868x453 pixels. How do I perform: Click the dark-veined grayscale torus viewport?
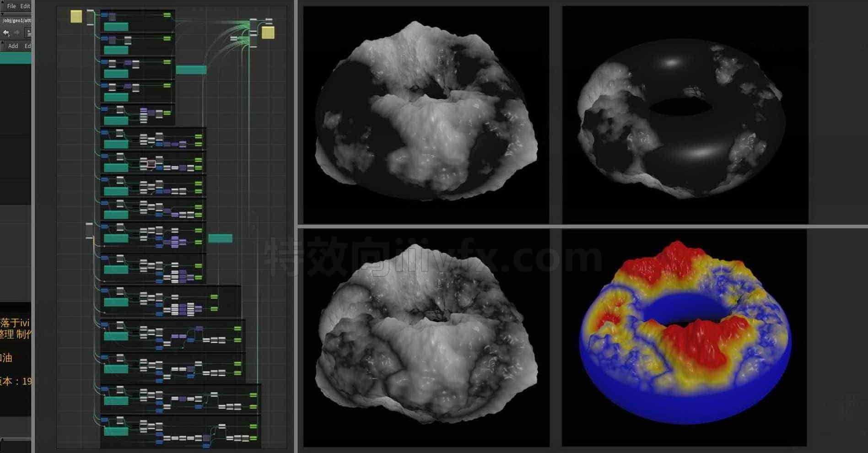(x=426, y=338)
